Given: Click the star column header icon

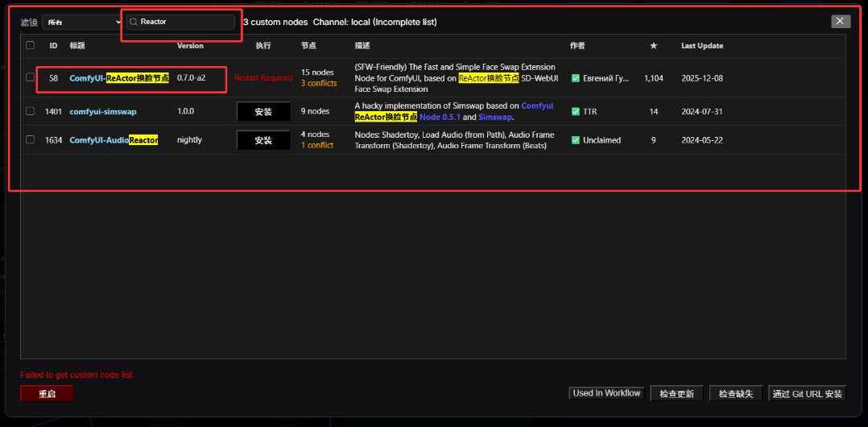Looking at the screenshot, I should pos(653,46).
